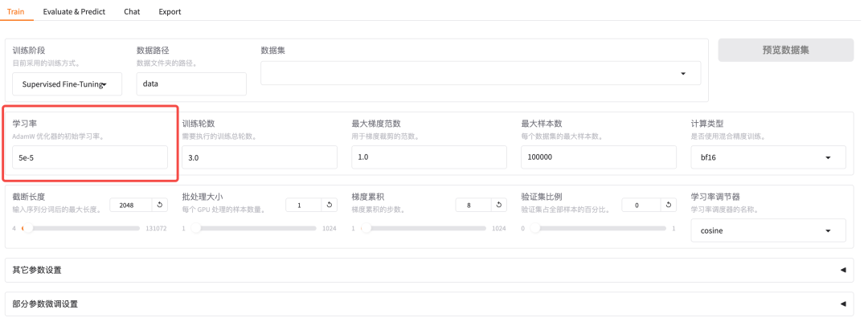Image resolution: width=868 pixels, height=322 pixels.
Task: Click the caret arrow in 学习率调节器 dropdown
Action: point(828,231)
